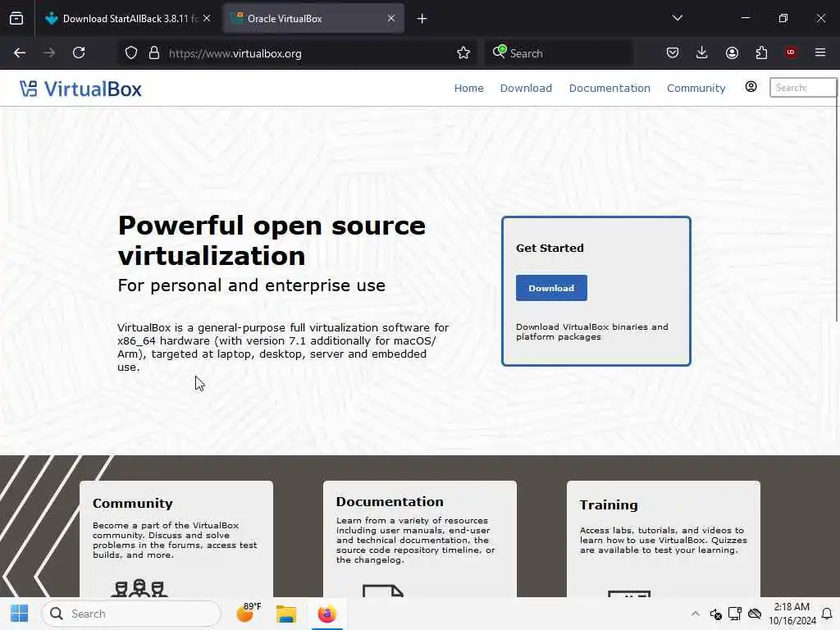
Task: Click the Windows taskbar search box
Action: click(x=131, y=614)
